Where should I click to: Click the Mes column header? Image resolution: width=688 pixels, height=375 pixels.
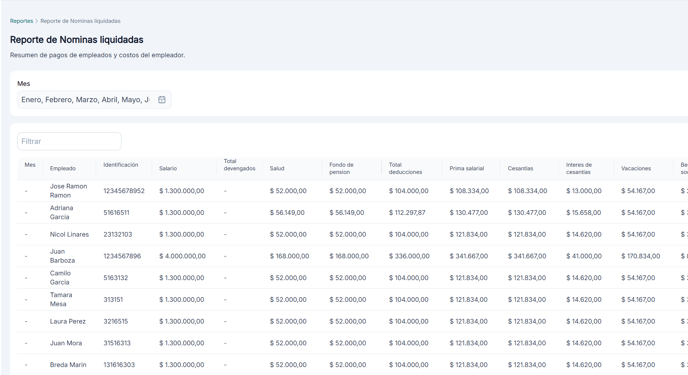point(30,165)
